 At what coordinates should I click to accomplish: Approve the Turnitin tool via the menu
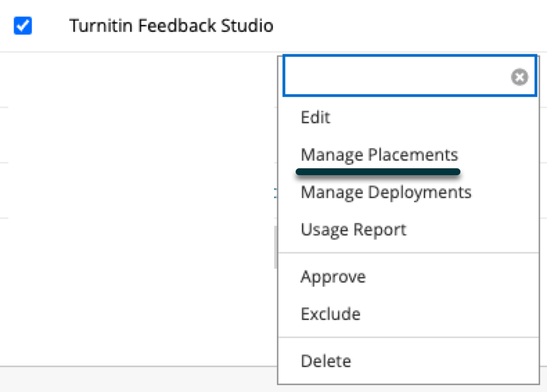333,277
